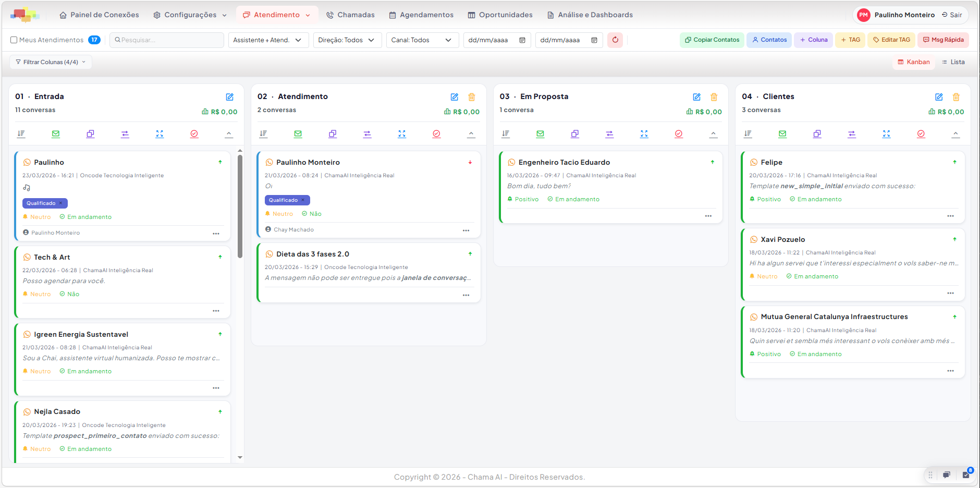Click Sair to log out
Screen dimensions: 980x488
pos(952,15)
